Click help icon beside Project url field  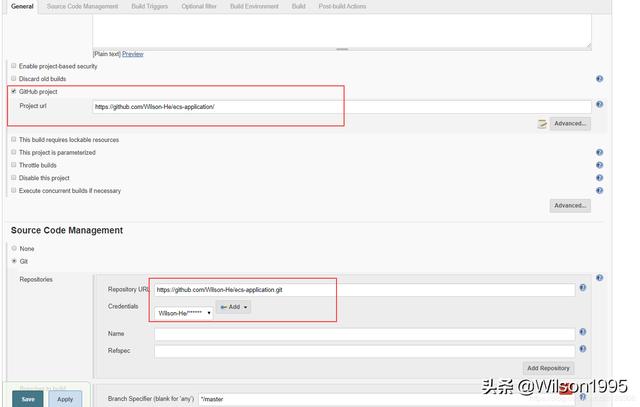599,105
